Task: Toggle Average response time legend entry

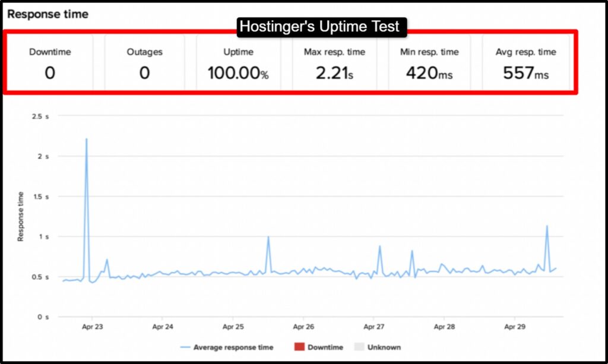Action: click(227, 347)
